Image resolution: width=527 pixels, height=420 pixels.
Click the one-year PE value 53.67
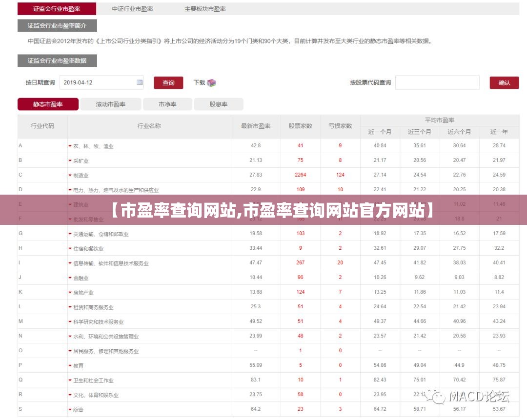(499, 409)
